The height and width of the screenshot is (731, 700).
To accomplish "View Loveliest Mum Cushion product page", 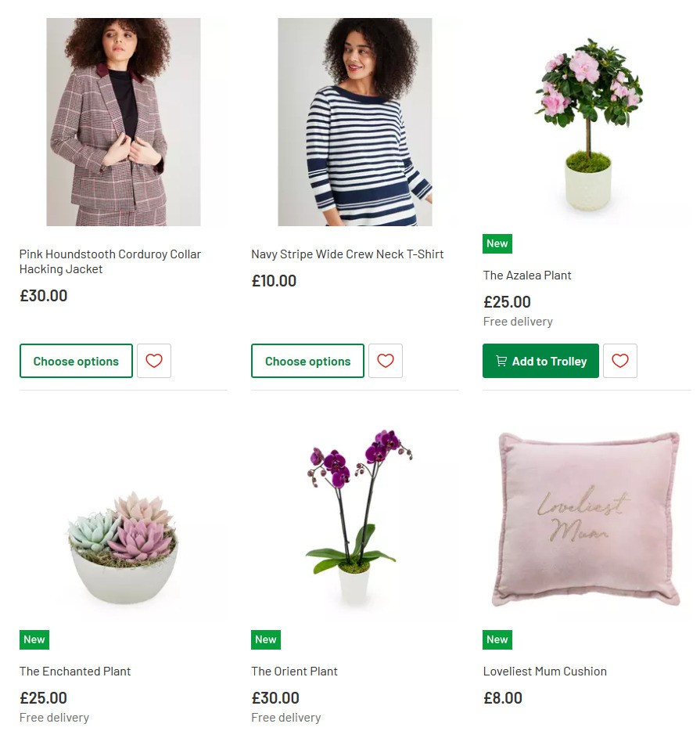I will (545, 671).
